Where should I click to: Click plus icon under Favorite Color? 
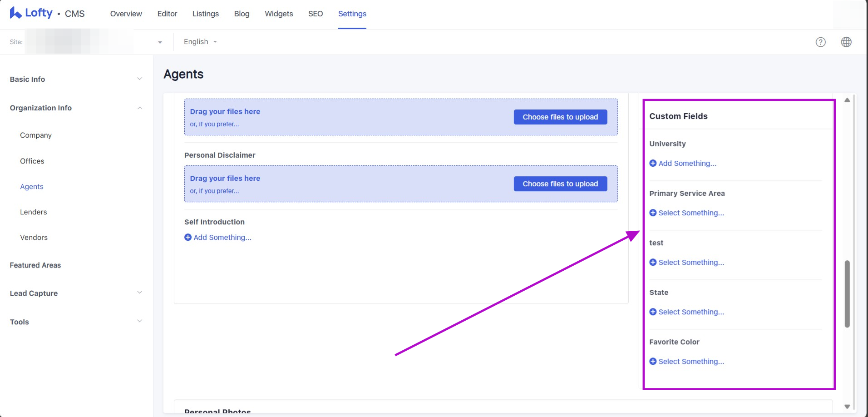coord(653,362)
